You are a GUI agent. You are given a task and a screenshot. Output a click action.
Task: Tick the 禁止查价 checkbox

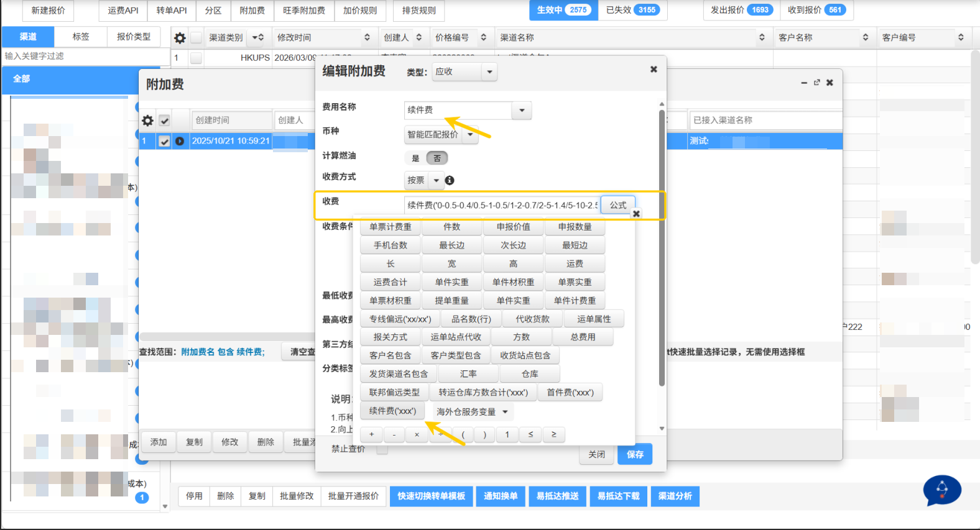(x=382, y=449)
